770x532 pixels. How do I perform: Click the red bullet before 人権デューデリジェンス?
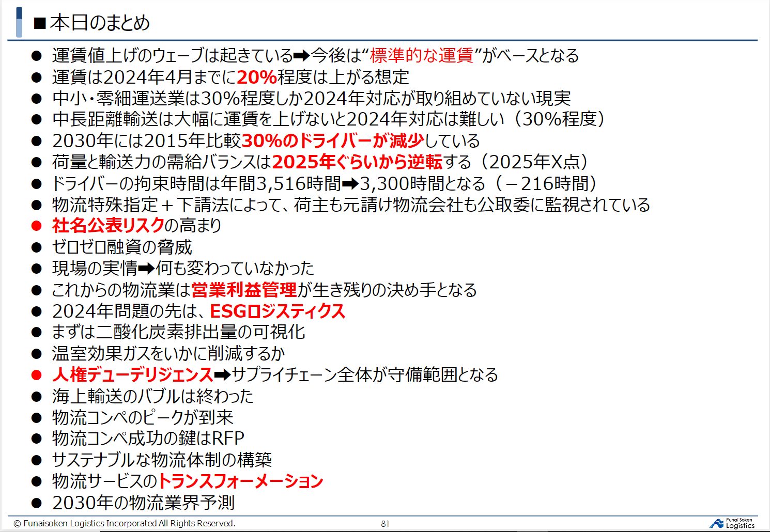tap(36, 375)
